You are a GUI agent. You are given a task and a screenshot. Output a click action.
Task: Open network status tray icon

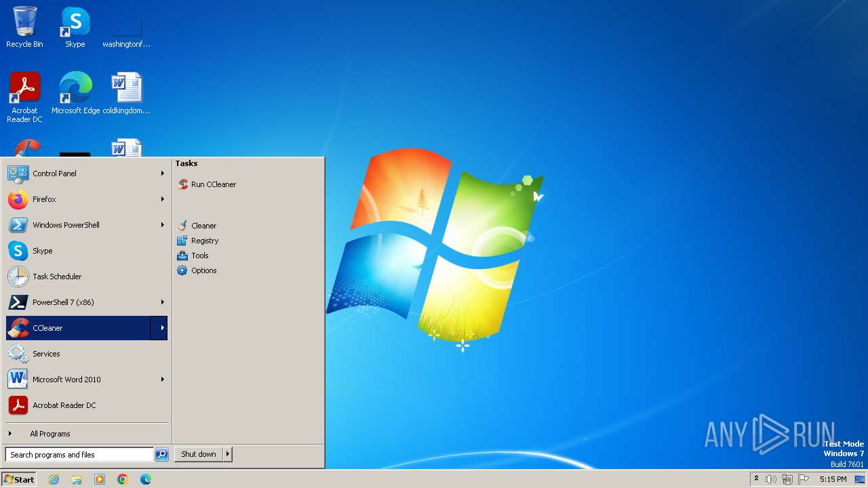[x=787, y=479]
